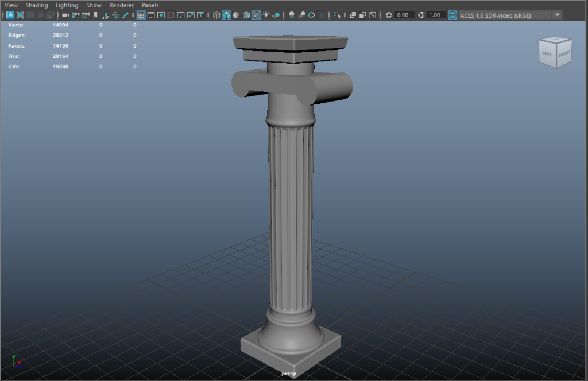
Task: Click the Verts count 14094
Action: (60, 25)
